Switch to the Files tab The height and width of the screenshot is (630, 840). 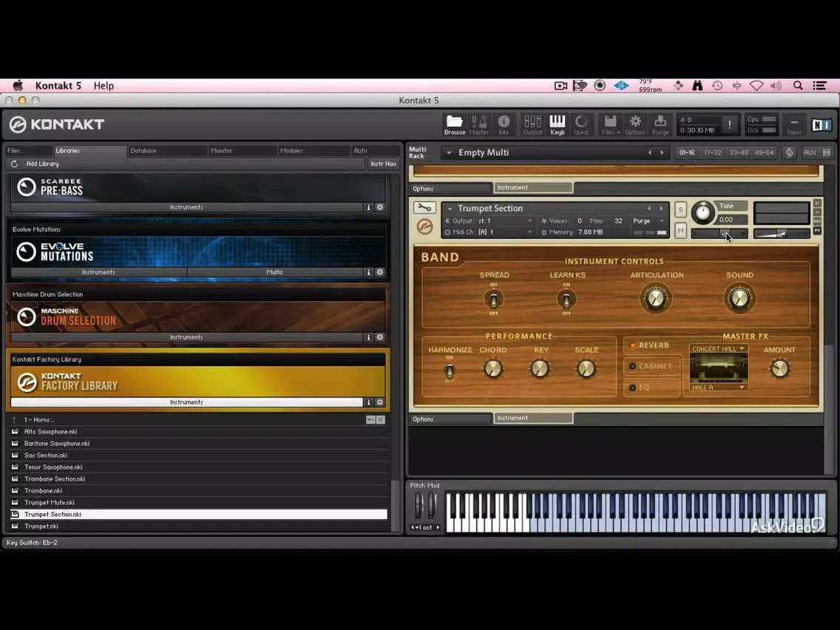[x=28, y=151]
